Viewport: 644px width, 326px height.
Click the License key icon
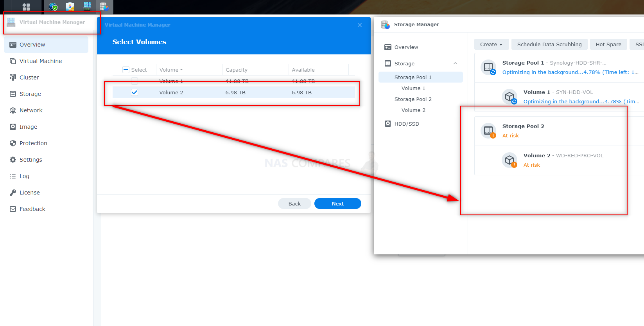pyautogui.click(x=13, y=193)
